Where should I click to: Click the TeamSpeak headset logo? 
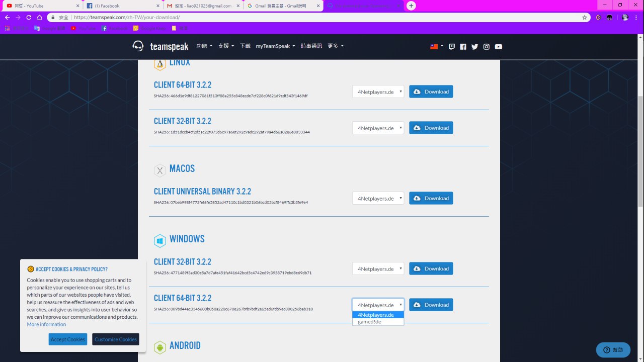138,46
